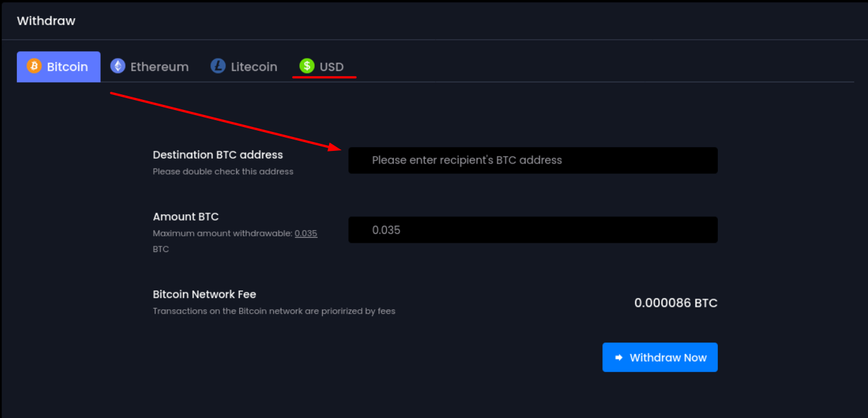
Task: Select the 0.000086 BTC fee value
Action: tap(675, 303)
